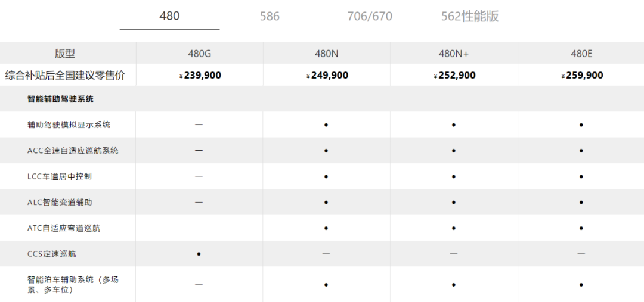Click the 智能泊车辅助系统 dot under 480N+
Viewport: 644px width, 302px height.
pyautogui.click(x=453, y=284)
